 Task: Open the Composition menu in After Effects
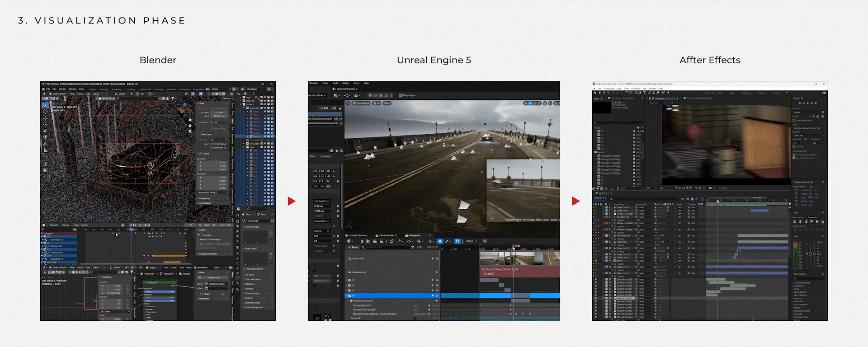tap(609, 89)
